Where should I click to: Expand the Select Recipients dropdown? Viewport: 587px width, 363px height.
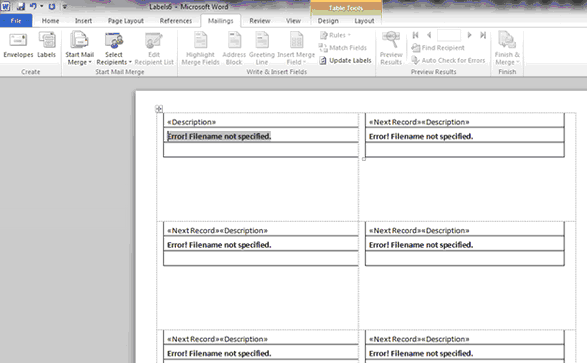click(114, 49)
